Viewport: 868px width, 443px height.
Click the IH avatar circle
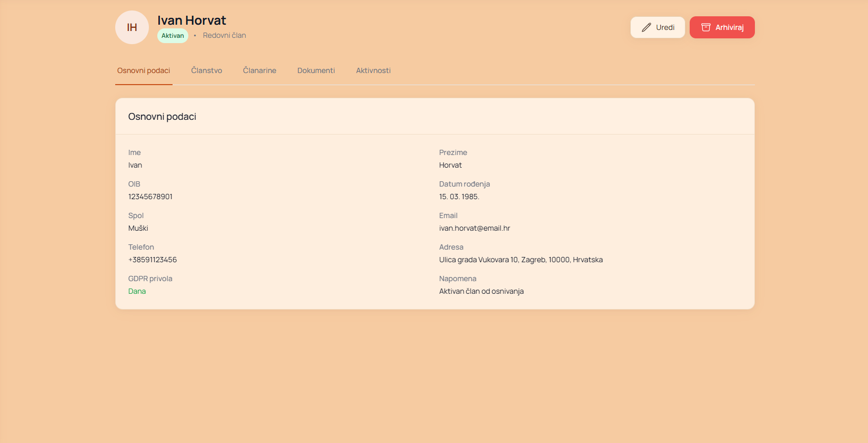pyautogui.click(x=132, y=27)
